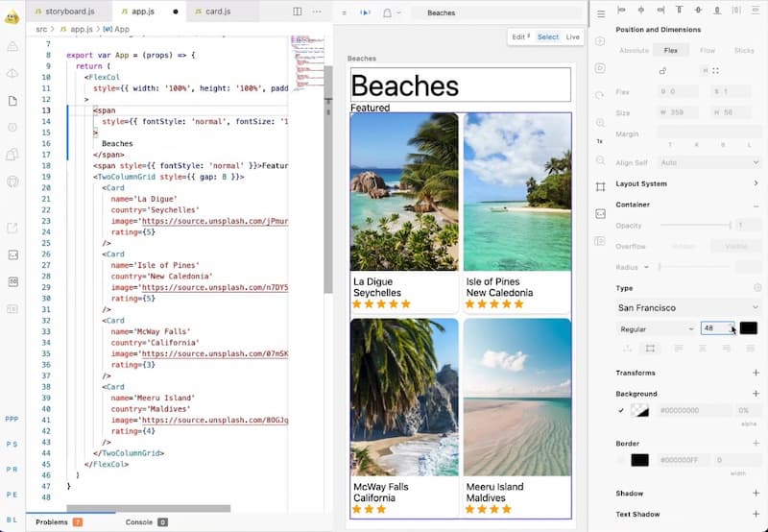This screenshot has height=532, width=768.
Task: Toggle the background fill checkmark
Action: tap(621, 410)
